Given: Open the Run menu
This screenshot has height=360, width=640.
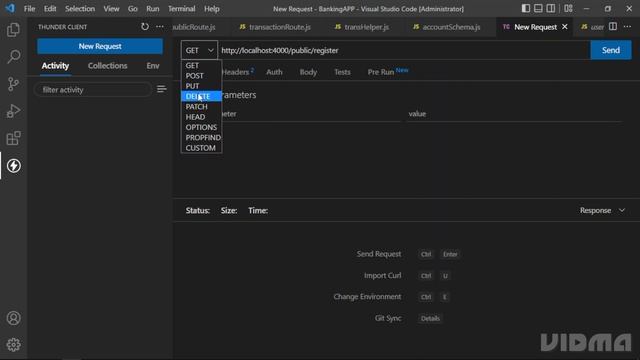Looking at the screenshot, I should coord(153,9).
